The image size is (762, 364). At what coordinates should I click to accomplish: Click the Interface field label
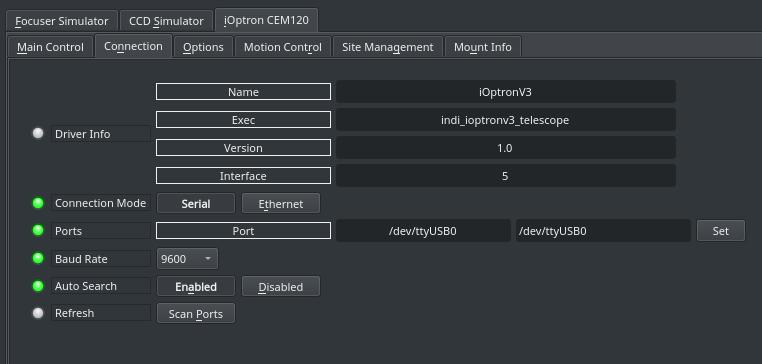pyautogui.click(x=243, y=175)
